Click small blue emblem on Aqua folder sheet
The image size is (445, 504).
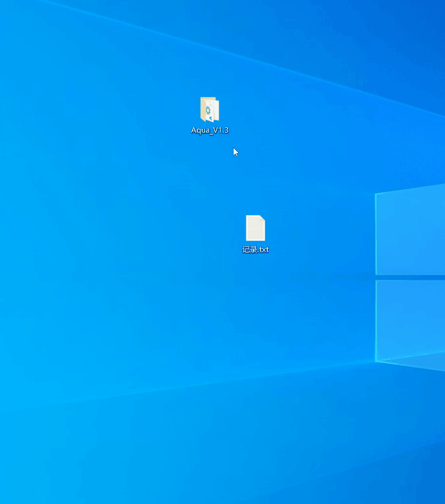[x=211, y=118]
